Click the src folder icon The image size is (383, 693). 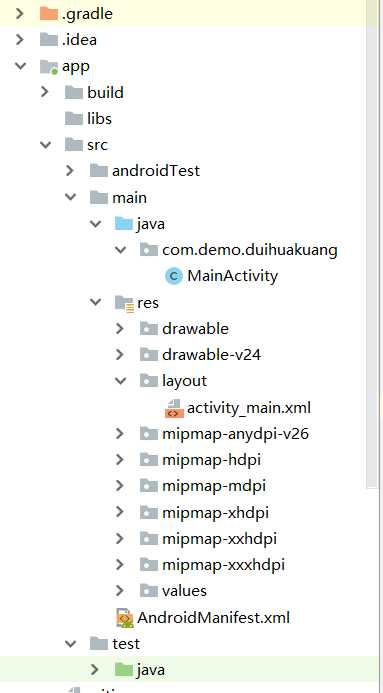74,145
